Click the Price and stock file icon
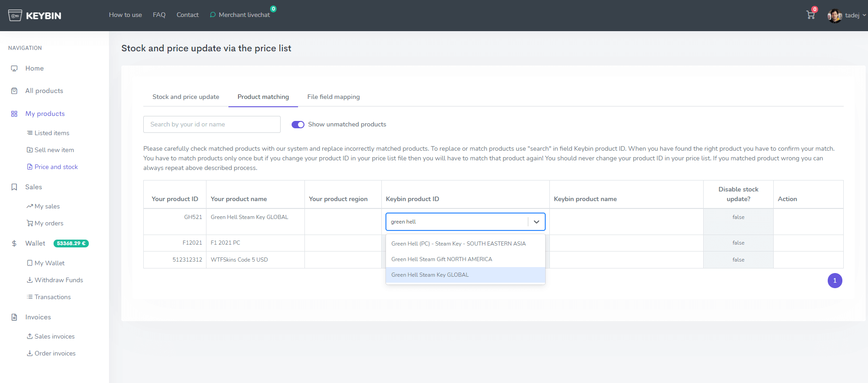Screen dimensions: 868x383 pos(30,167)
